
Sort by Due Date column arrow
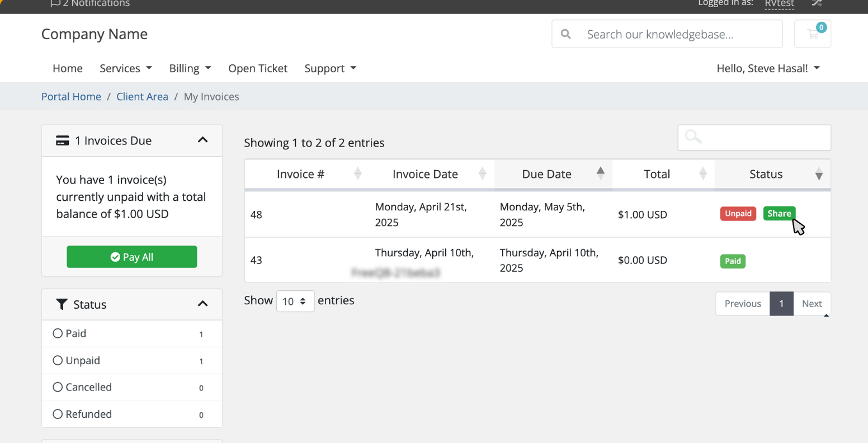point(600,173)
